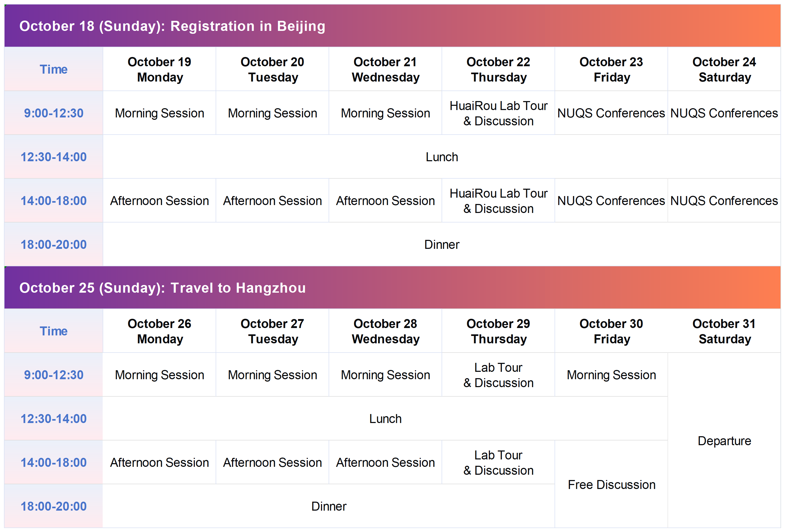Click the first week's Lunch row
Screen dimensions: 785x532
(442, 157)
